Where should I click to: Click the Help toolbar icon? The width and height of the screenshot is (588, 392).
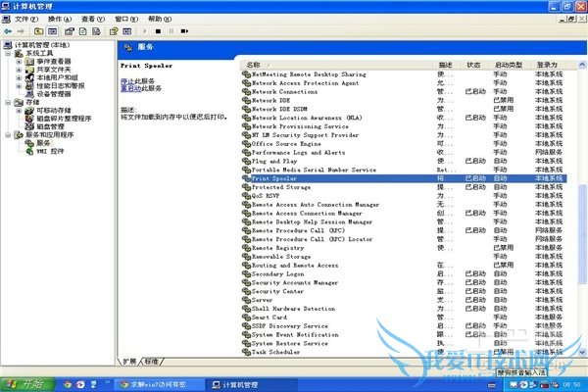116,30
